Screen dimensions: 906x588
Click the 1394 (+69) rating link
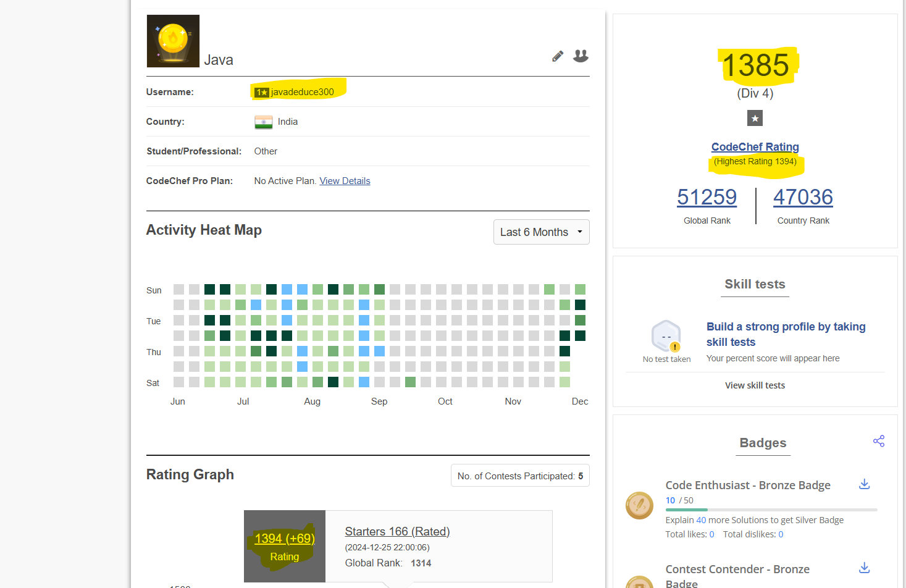point(285,539)
